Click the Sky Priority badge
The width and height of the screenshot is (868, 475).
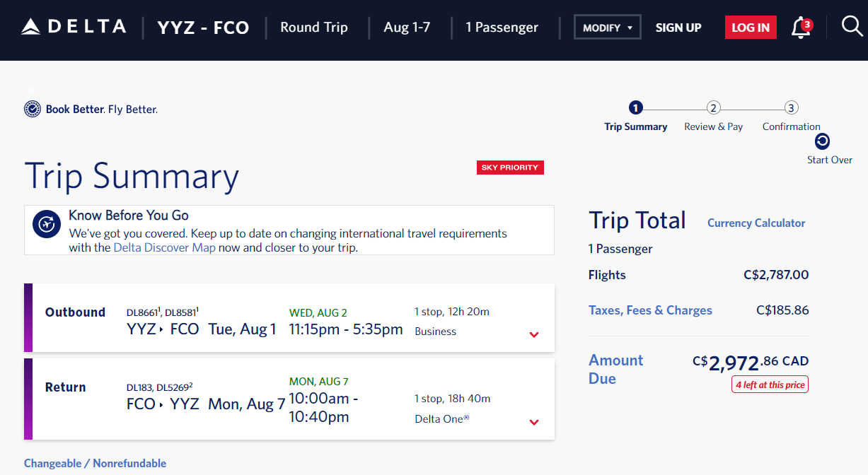point(510,168)
